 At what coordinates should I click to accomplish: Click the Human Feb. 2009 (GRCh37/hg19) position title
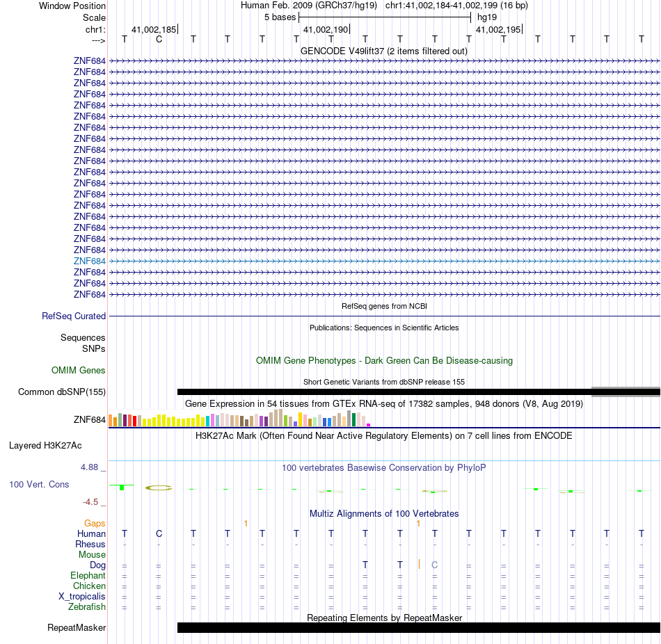[310, 6]
